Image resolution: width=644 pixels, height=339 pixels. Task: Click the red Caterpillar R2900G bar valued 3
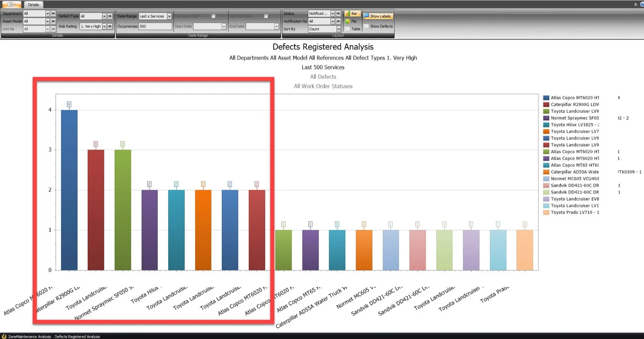[x=96, y=210]
